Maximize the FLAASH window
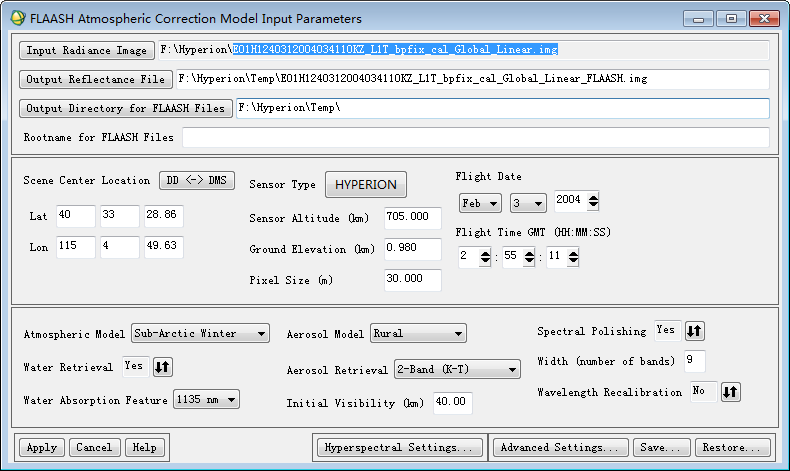 click(731, 19)
